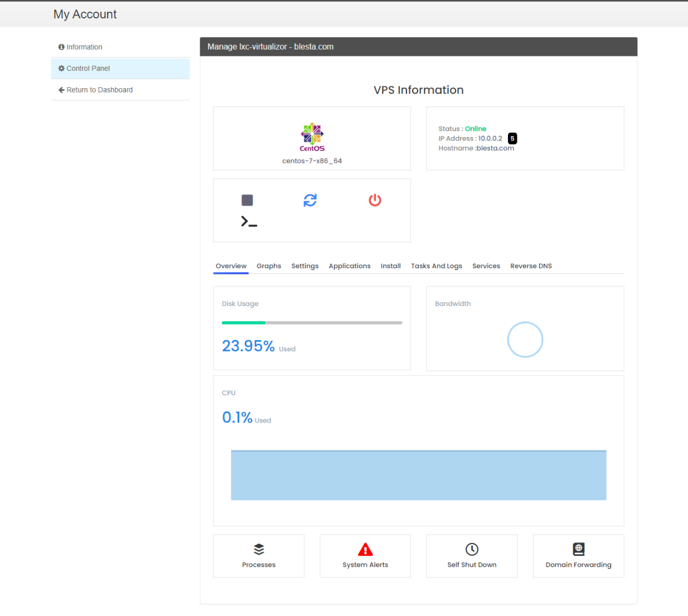The image size is (688, 616).
Task: Open the Install tab
Action: (x=390, y=266)
